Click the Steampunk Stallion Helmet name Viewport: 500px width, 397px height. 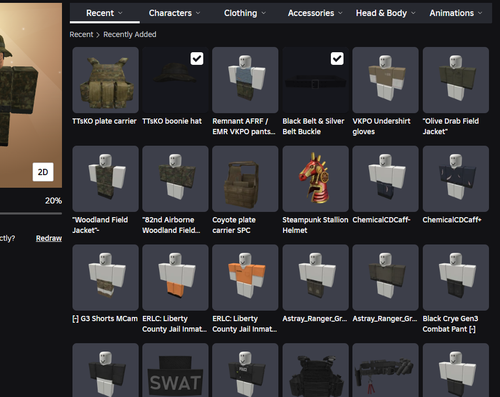pos(315,225)
